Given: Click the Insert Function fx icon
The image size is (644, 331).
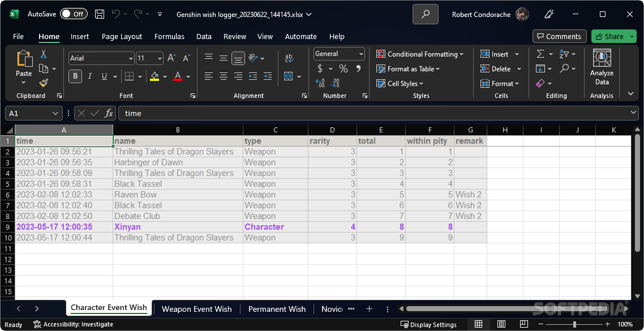Looking at the screenshot, I should [109, 113].
